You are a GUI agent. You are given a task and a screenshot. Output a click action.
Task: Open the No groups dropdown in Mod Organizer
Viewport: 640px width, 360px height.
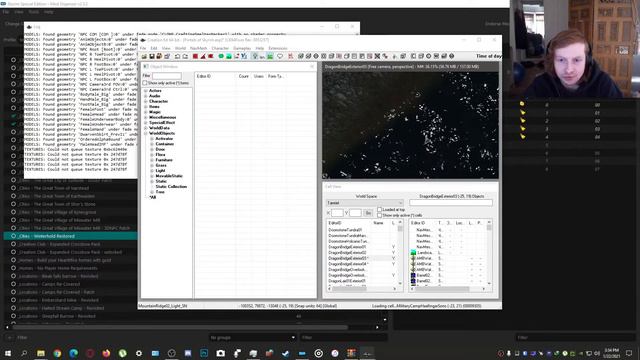click(252, 338)
